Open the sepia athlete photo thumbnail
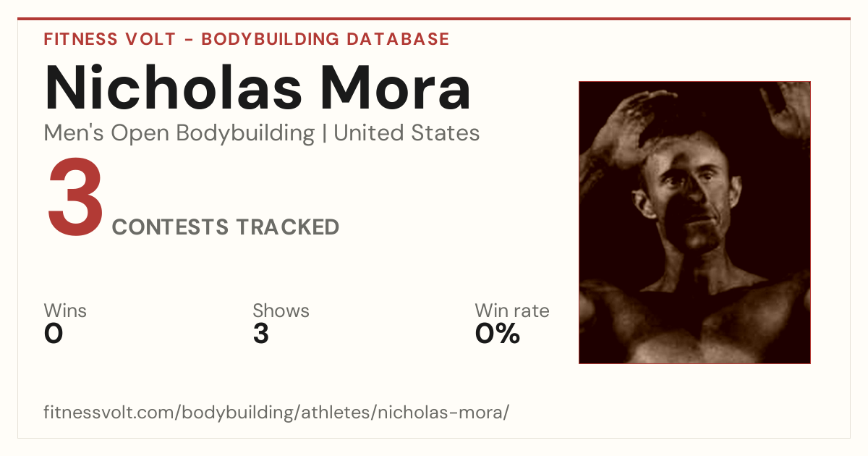 coord(694,222)
